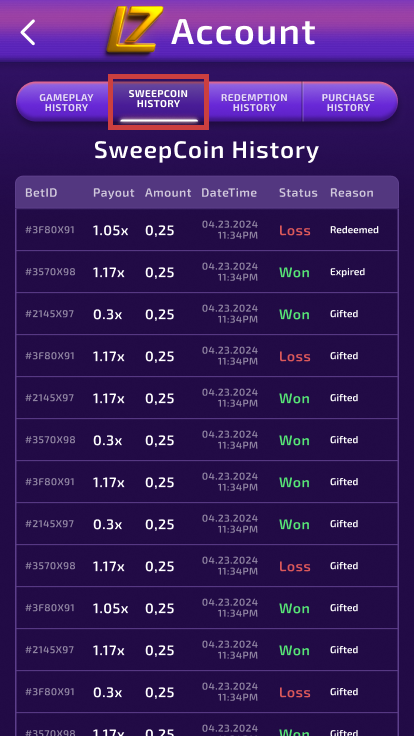Click the SweepCoin History page heading
The height and width of the screenshot is (736, 414).
click(x=207, y=150)
